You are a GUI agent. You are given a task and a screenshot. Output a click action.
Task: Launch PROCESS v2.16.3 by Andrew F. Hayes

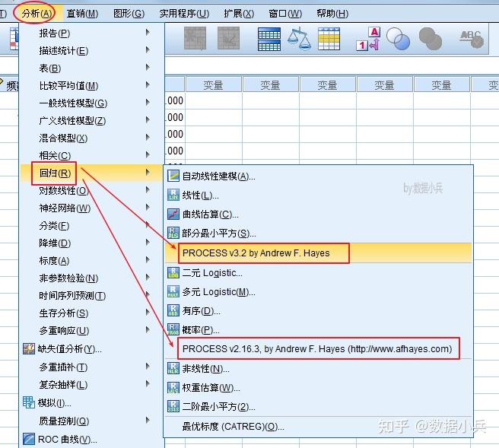(x=318, y=348)
